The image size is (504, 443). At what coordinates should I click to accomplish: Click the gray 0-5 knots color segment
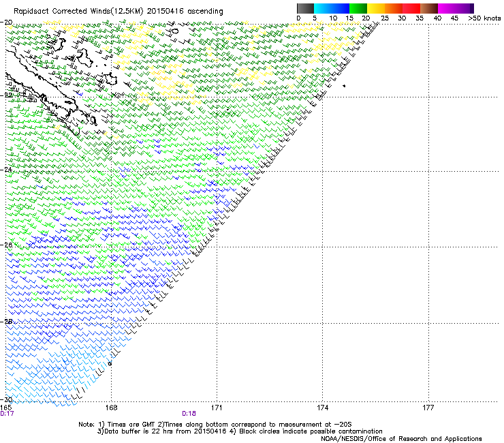tap(305, 8)
